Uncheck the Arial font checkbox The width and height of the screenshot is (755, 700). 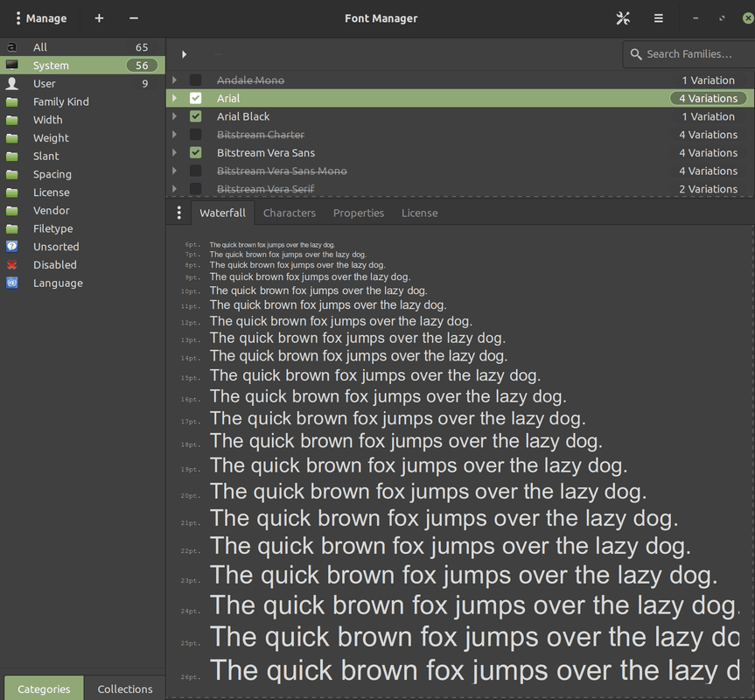pyautogui.click(x=194, y=98)
